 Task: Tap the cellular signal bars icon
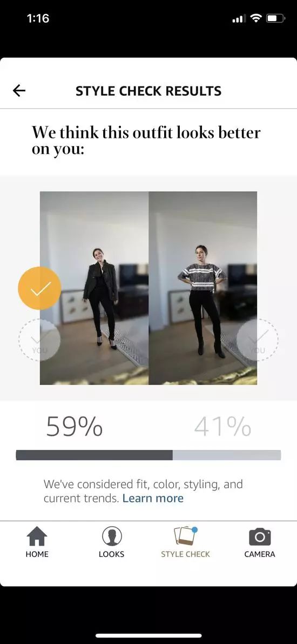(239, 18)
